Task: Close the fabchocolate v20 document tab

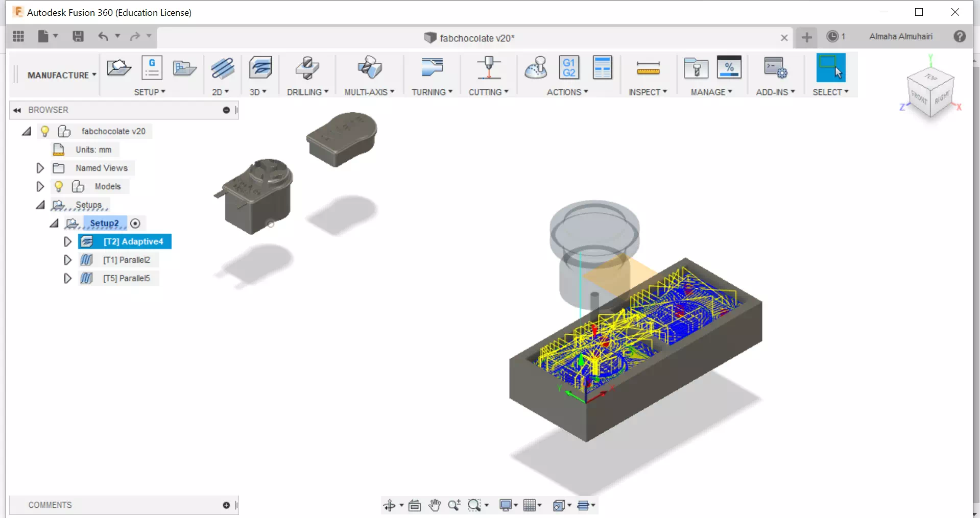Action: [784, 38]
